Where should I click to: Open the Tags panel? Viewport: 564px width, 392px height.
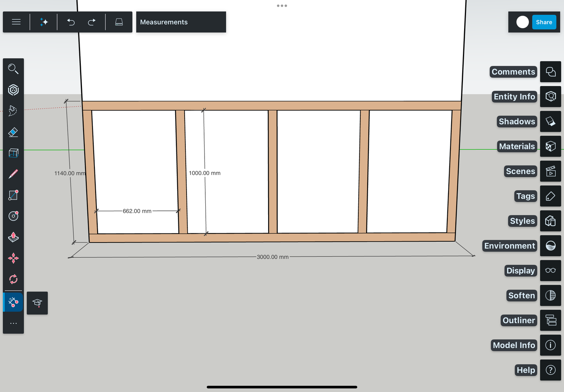550,196
